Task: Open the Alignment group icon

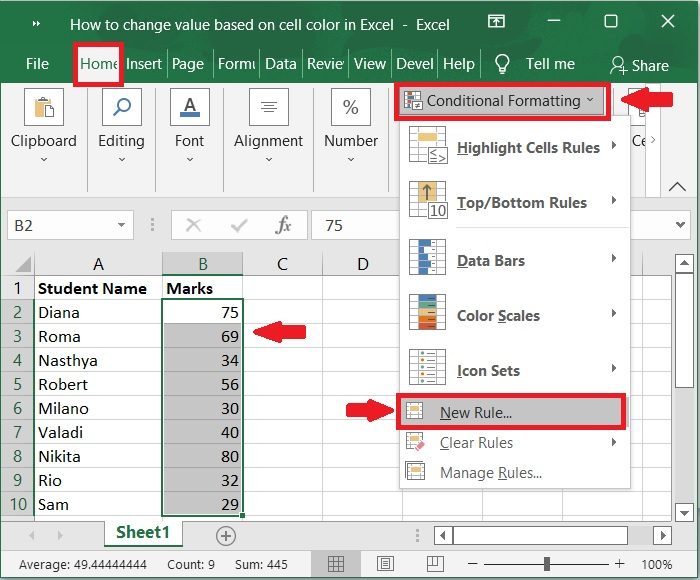Action: tap(269, 107)
